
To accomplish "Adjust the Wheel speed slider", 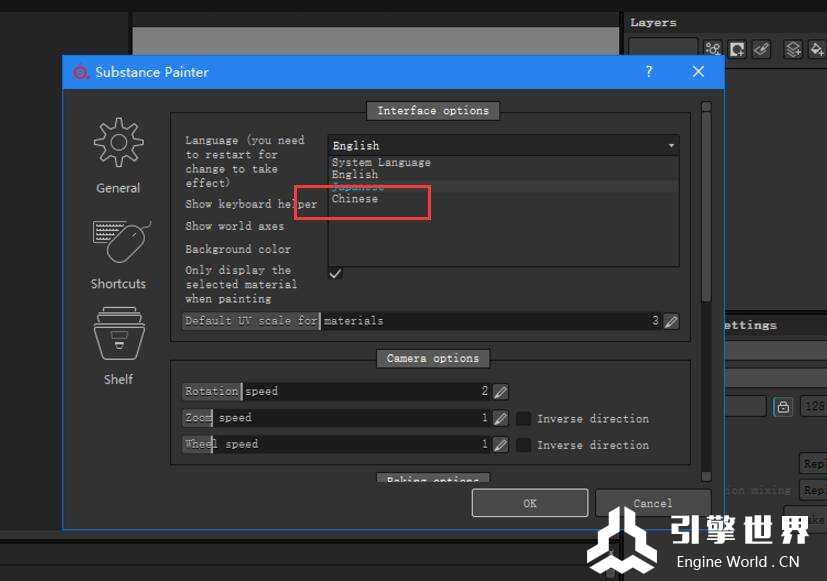I will 336,444.
